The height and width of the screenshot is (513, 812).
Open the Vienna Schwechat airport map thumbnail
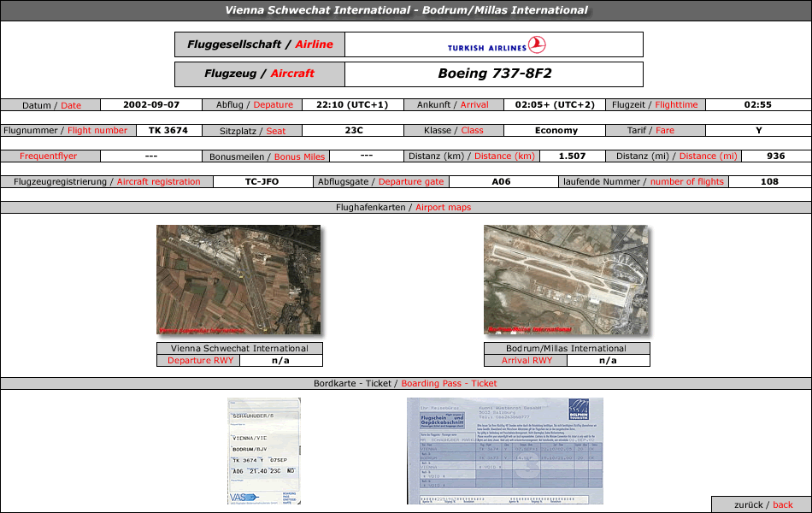tap(238, 280)
